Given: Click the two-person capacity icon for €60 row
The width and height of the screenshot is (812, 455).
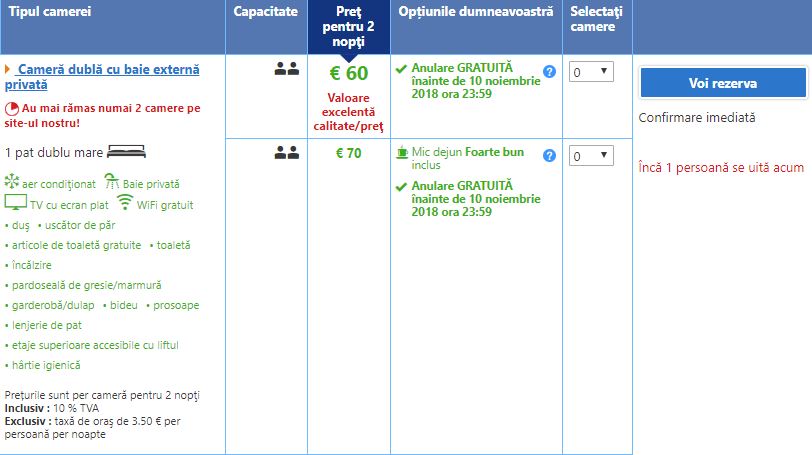Looking at the screenshot, I should 287,69.
